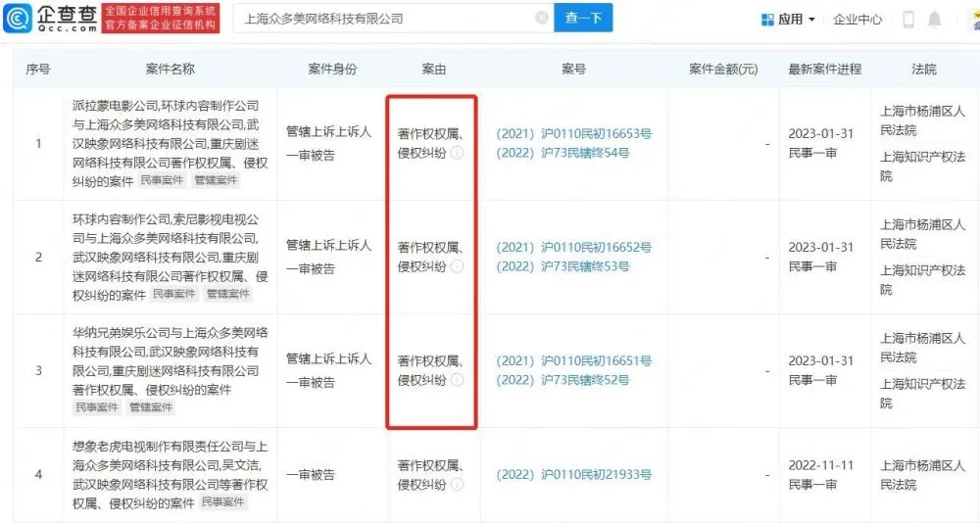Open case (2021)沪0110民初16652号
This screenshot has width=980, height=523.
point(573,248)
